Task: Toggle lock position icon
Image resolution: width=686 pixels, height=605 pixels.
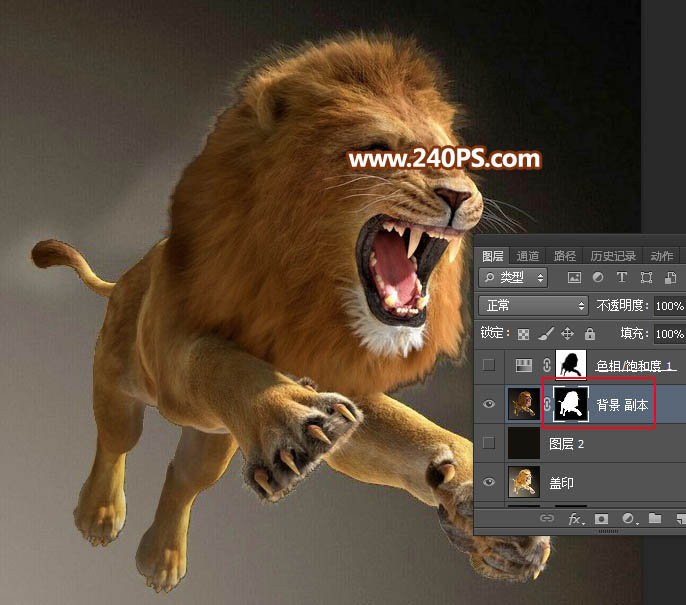Action: (567, 334)
